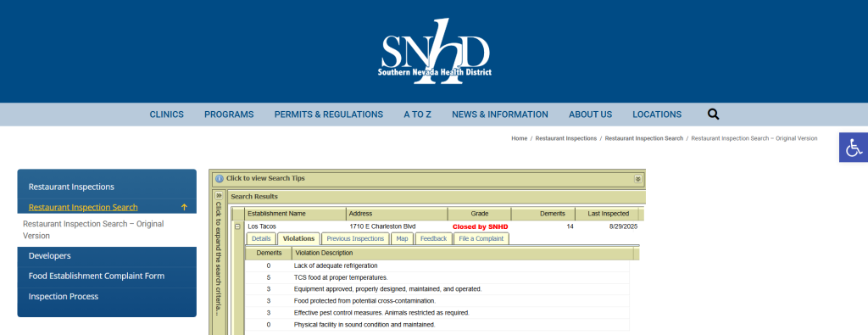The height and width of the screenshot is (335, 868).
Task: Click the up arrow beside Restaurant Inspection Search
Action: click(184, 207)
